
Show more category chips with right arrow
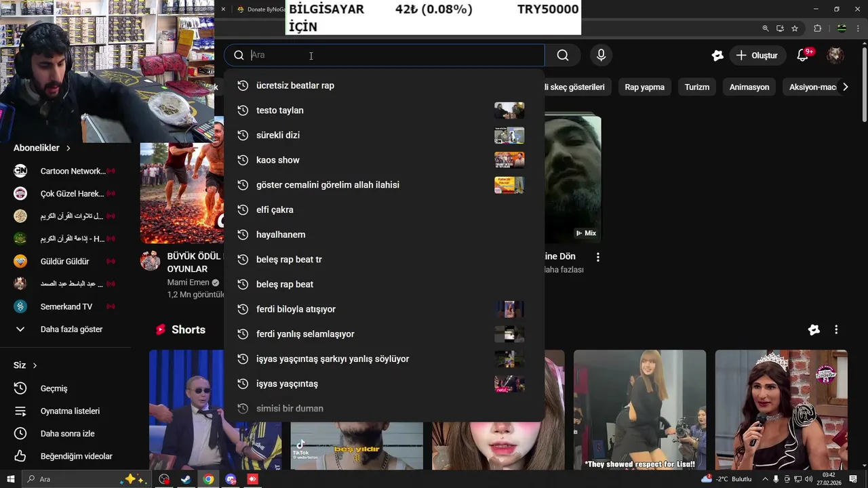(845, 87)
